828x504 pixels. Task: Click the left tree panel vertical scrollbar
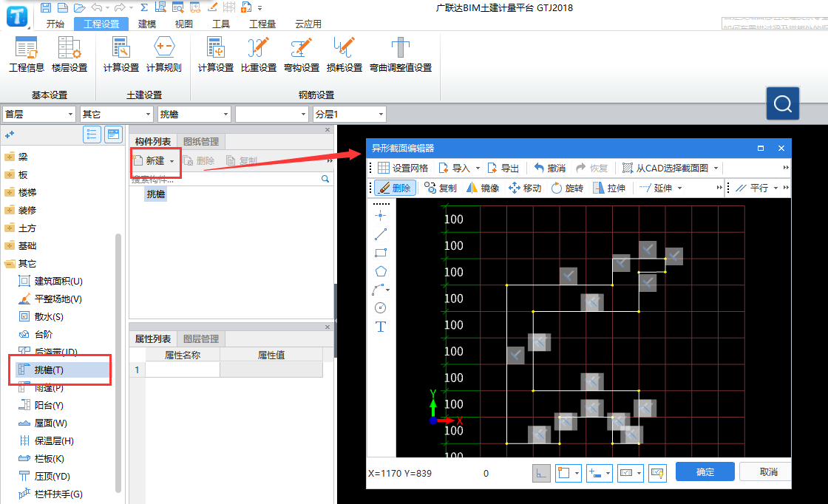click(x=118, y=363)
